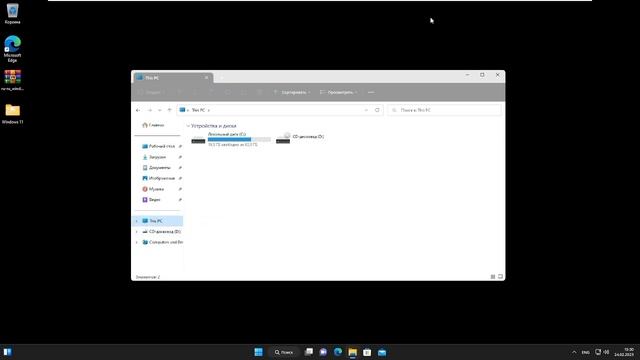Open the clock and date flyout
Viewport: 640px width, 360px height.
pos(624,352)
